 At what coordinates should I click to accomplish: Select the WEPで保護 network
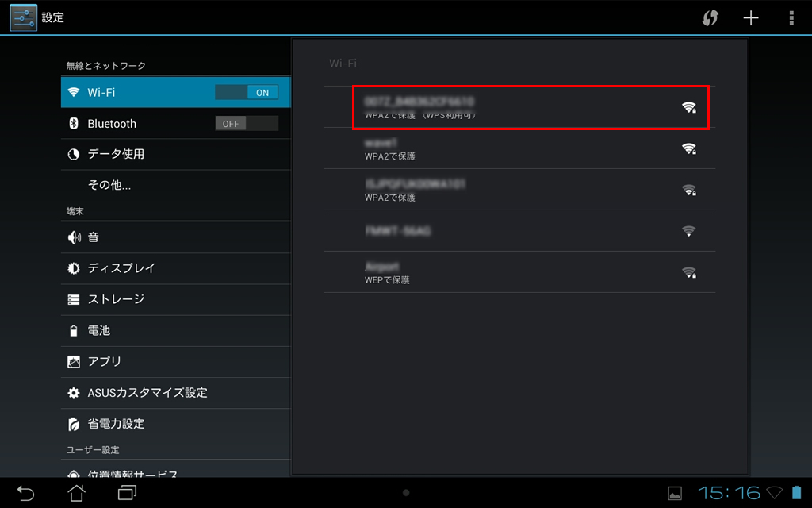(x=520, y=272)
